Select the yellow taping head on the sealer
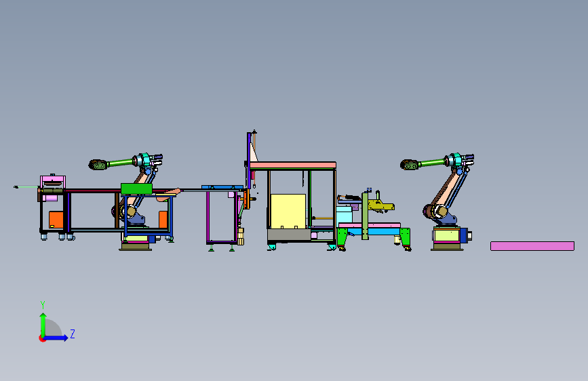Viewport: 588px width, 381px height. [x=381, y=205]
